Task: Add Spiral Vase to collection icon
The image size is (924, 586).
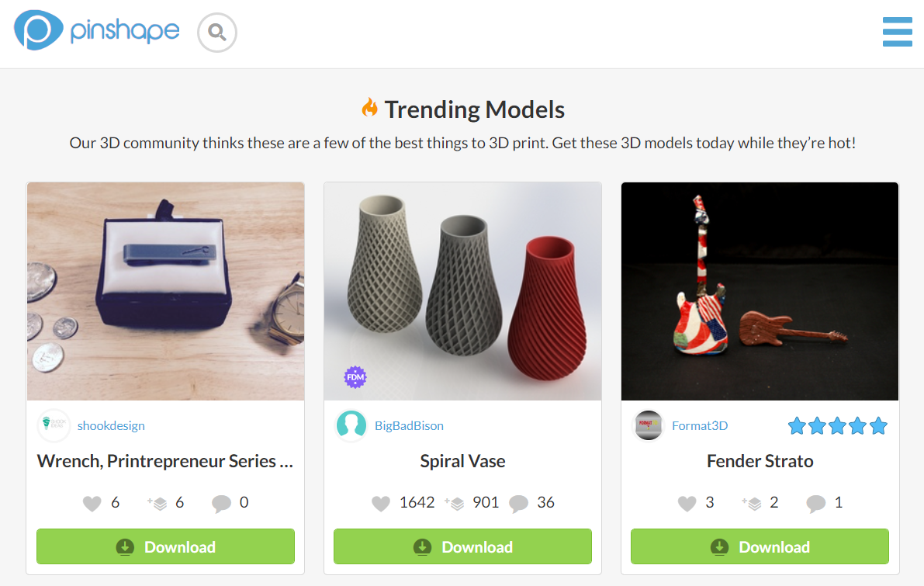Action: 455,504
